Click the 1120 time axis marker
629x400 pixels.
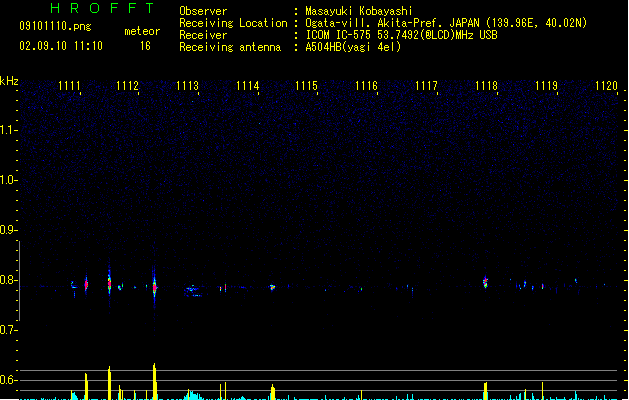[x=606, y=86]
